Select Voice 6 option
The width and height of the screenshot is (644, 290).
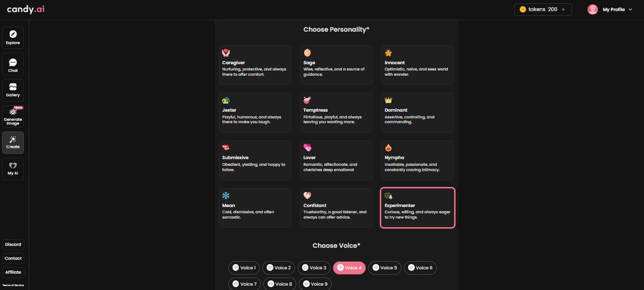(419, 267)
